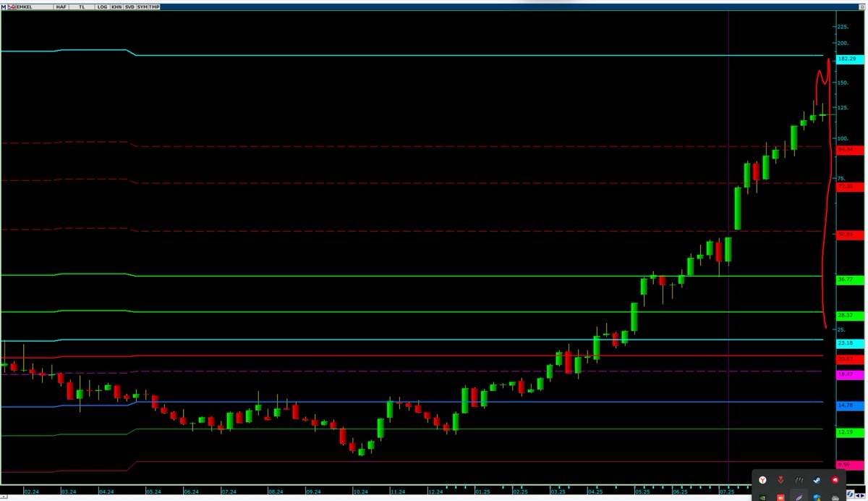Open the Steam tray icon
868x501 pixels.
tap(817, 480)
